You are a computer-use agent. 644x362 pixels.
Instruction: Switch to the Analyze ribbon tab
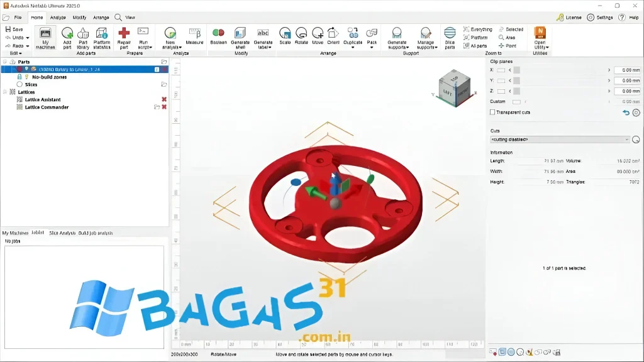pyautogui.click(x=58, y=17)
